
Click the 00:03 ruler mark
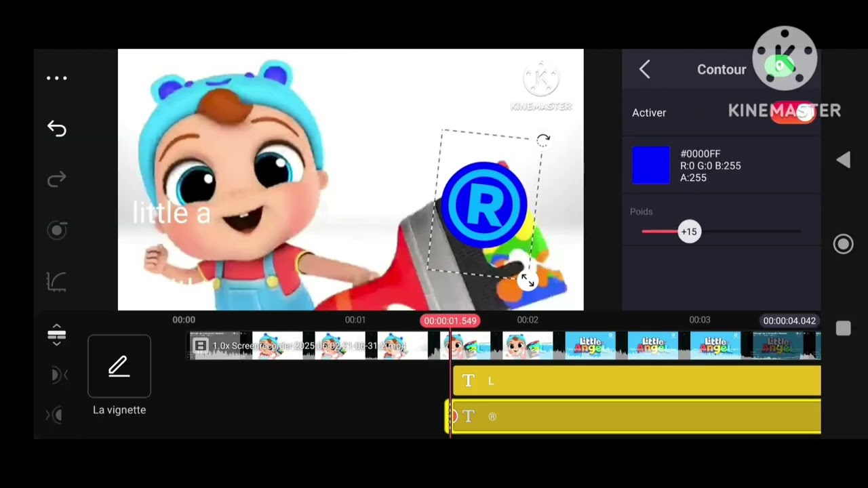700,320
